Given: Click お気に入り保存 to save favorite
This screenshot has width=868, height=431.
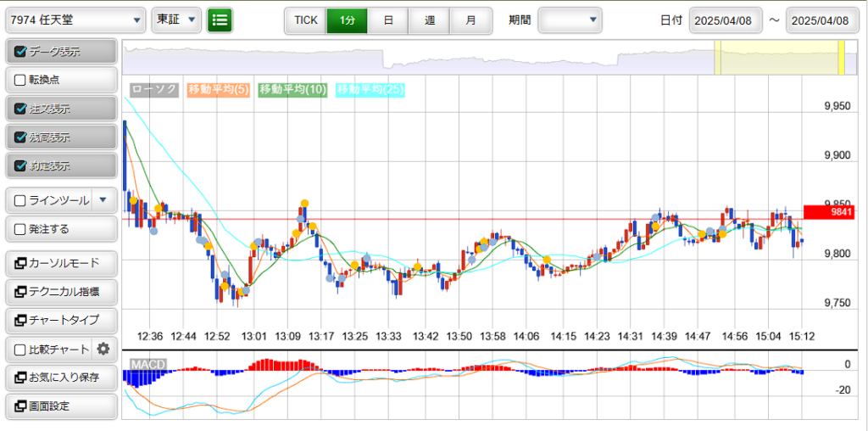Looking at the screenshot, I should 61,378.
